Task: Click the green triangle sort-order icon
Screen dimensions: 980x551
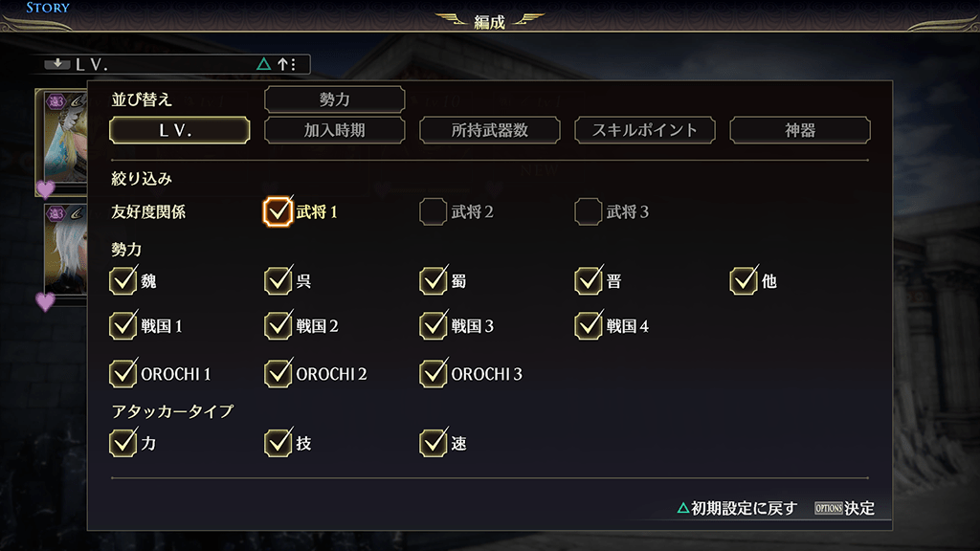Action: pos(263,65)
